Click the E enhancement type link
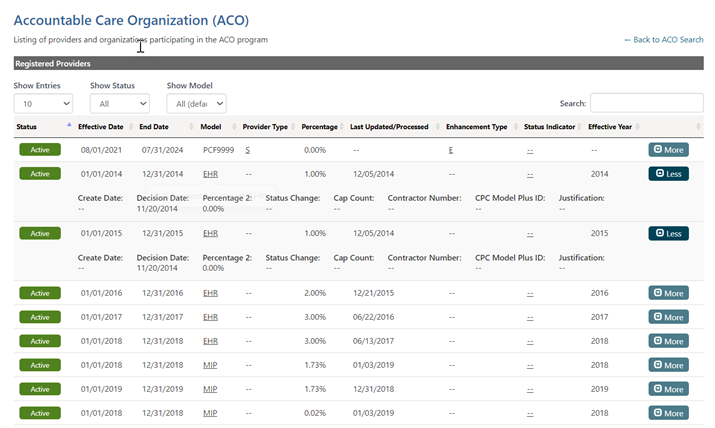 coord(451,150)
